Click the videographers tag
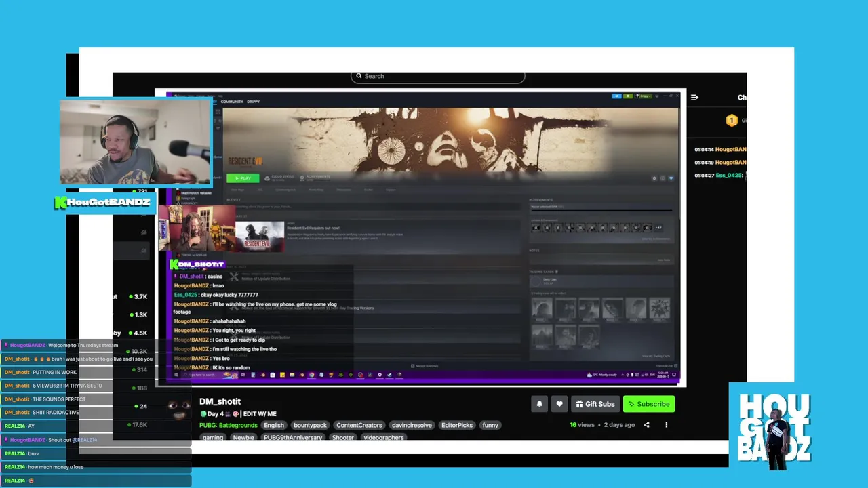The width and height of the screenshot is (868, 488). pos(384,437)
